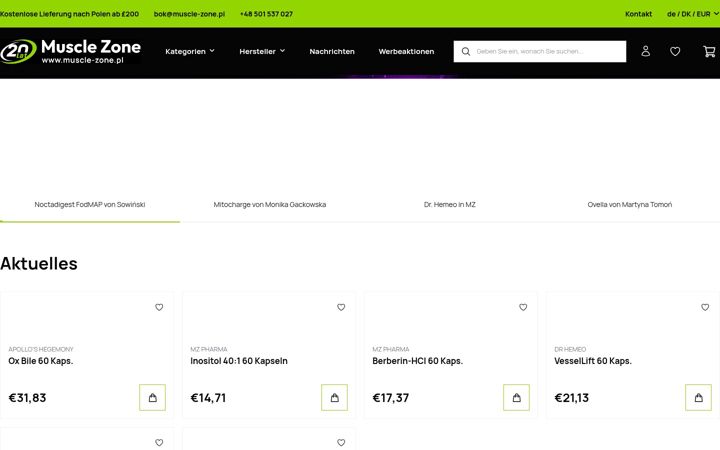
Task: Add Ox Bile 60 Kaps. to cart
Action: 152,398
